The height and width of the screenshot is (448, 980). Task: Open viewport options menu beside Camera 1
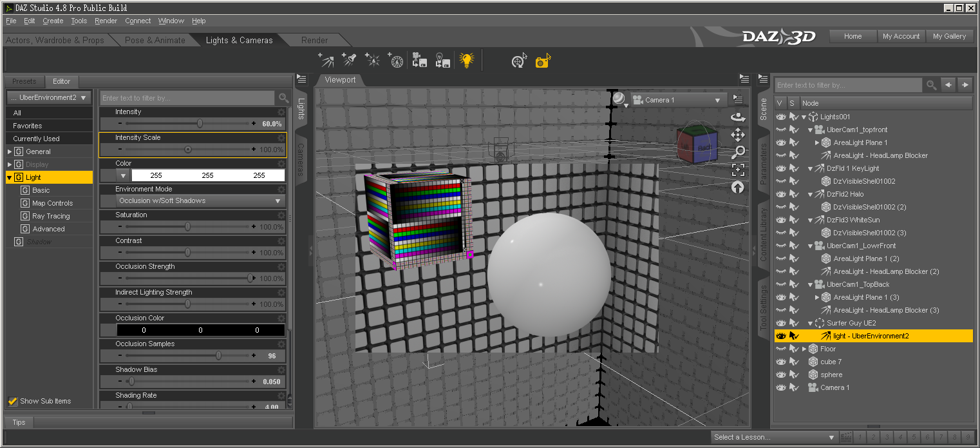738,100
